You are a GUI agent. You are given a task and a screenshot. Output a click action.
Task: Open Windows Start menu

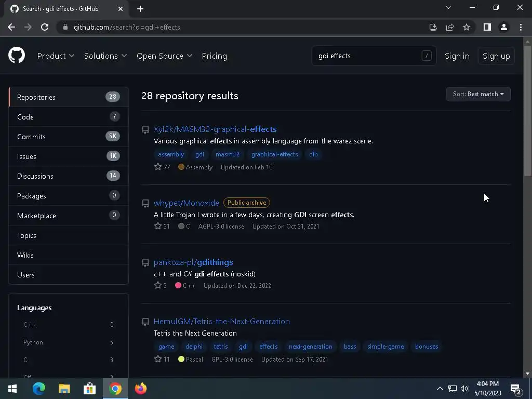point(12,389)
